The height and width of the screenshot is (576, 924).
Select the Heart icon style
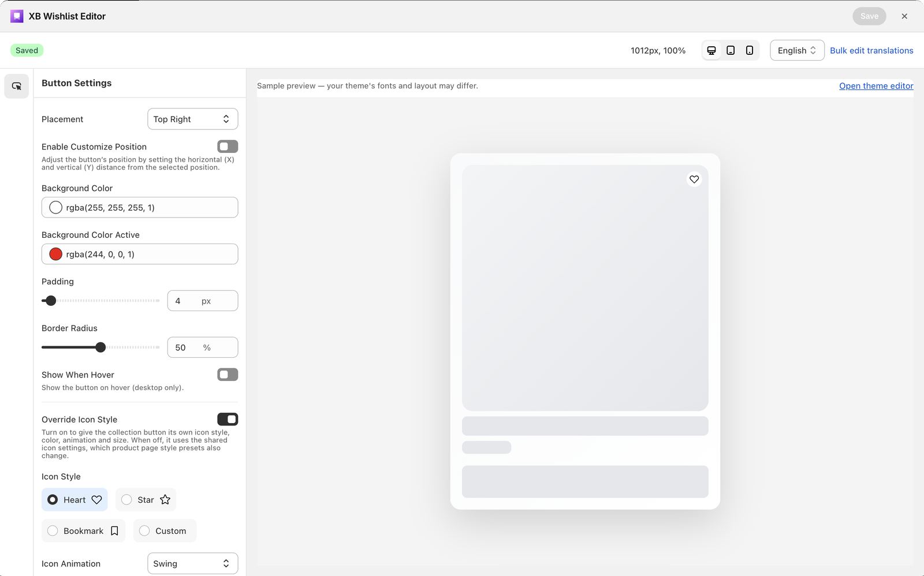74,500
